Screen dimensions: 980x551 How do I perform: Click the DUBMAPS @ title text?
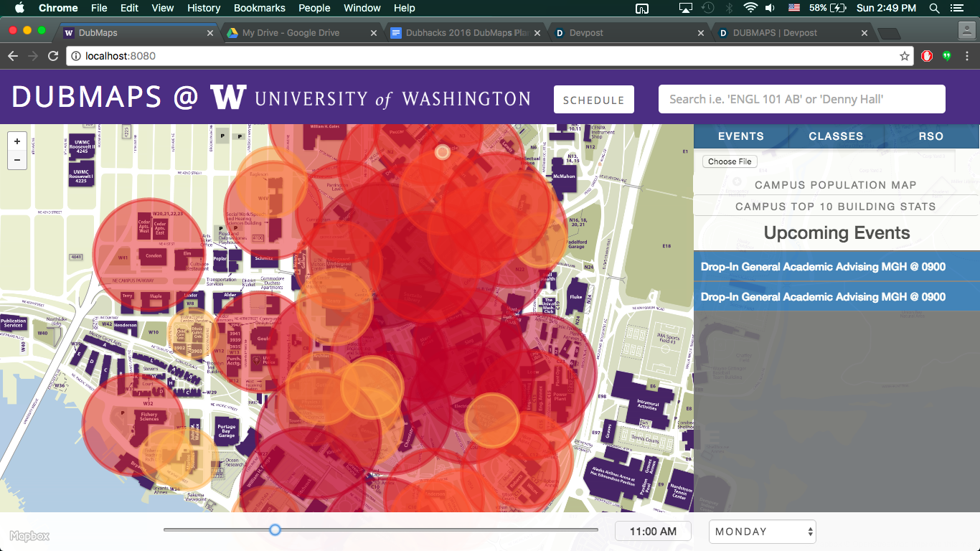pyautogui.click(x=105, y=98)
